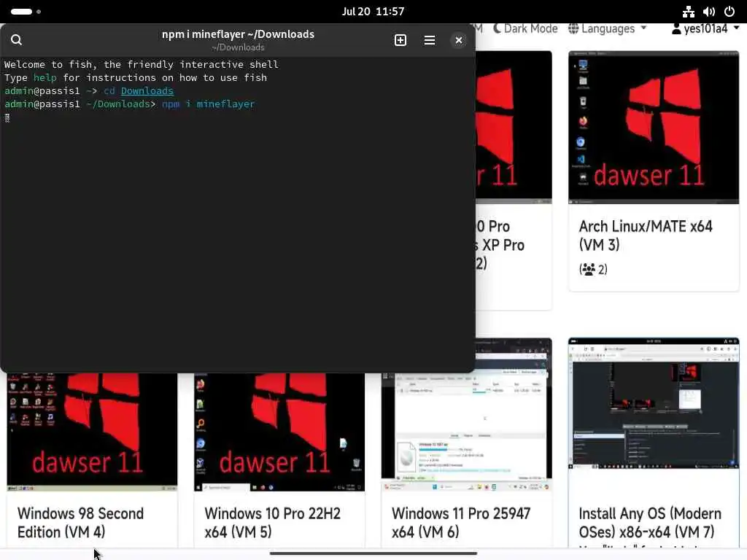
Task: Click the Windows 98 Second Edition (VM 4) title
Action: 80,522
